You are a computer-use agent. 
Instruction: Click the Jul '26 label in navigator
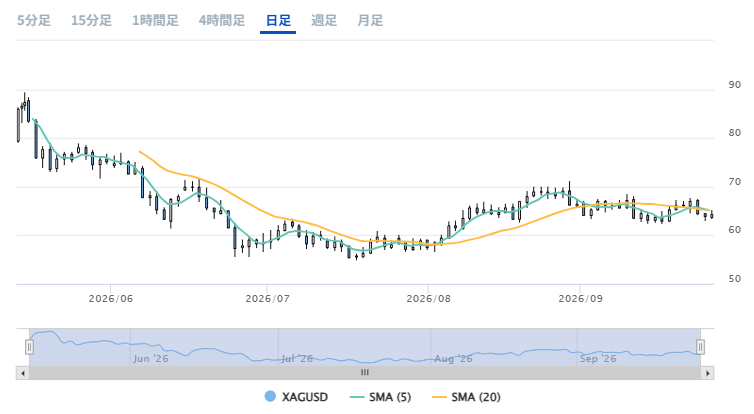coord(297,359)
